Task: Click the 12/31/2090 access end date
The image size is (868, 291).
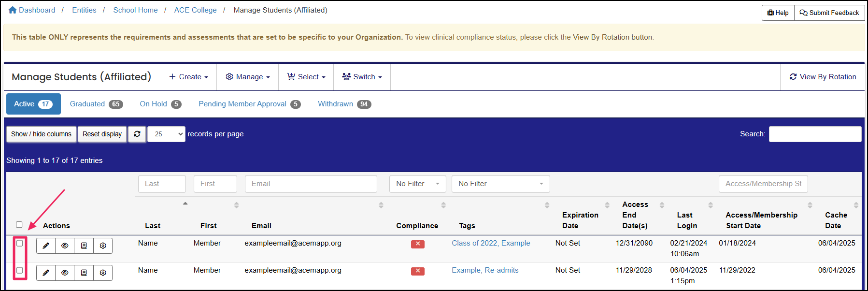Action: (634, 243)
